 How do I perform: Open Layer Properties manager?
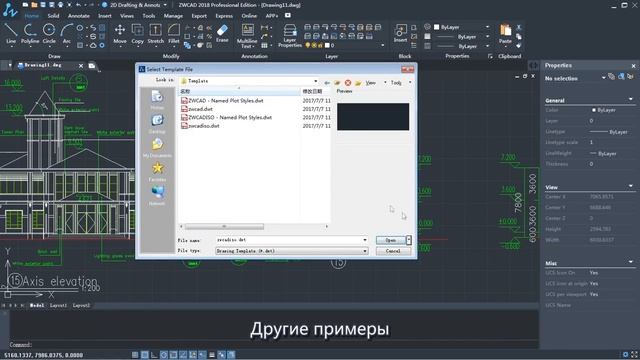pyautogui.click(x=290, y=36)
